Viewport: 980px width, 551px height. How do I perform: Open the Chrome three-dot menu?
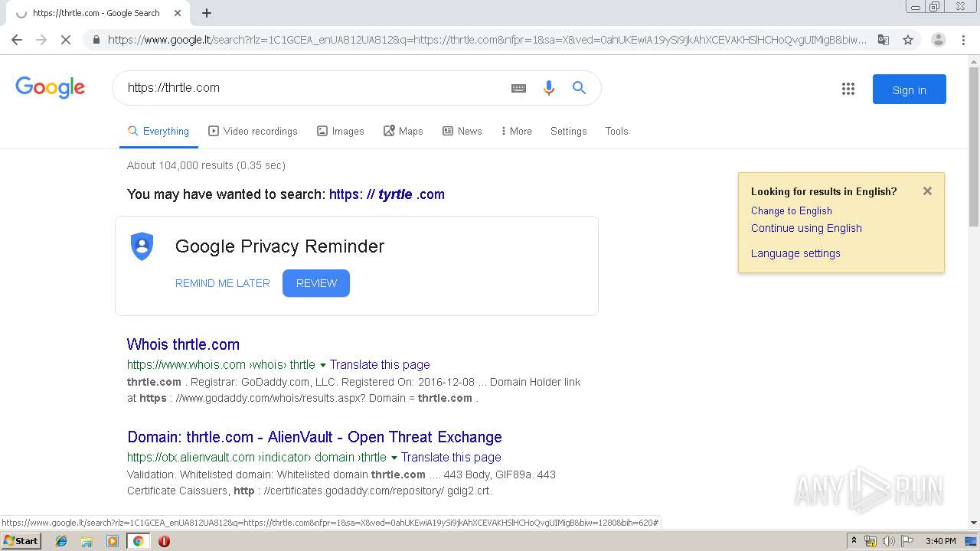963,40
